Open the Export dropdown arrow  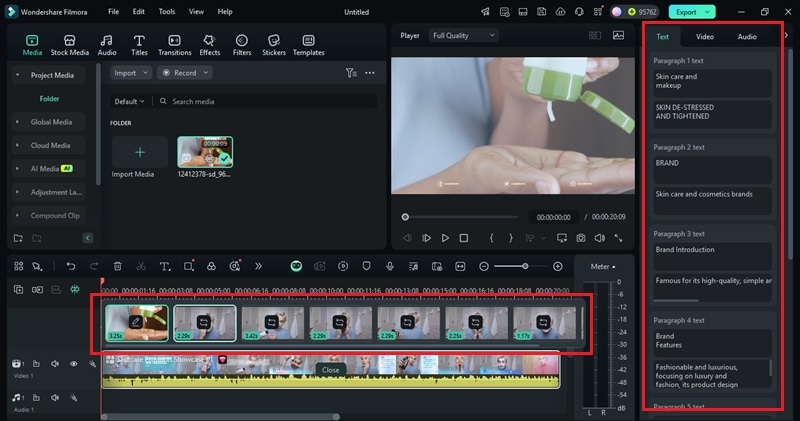708,12
